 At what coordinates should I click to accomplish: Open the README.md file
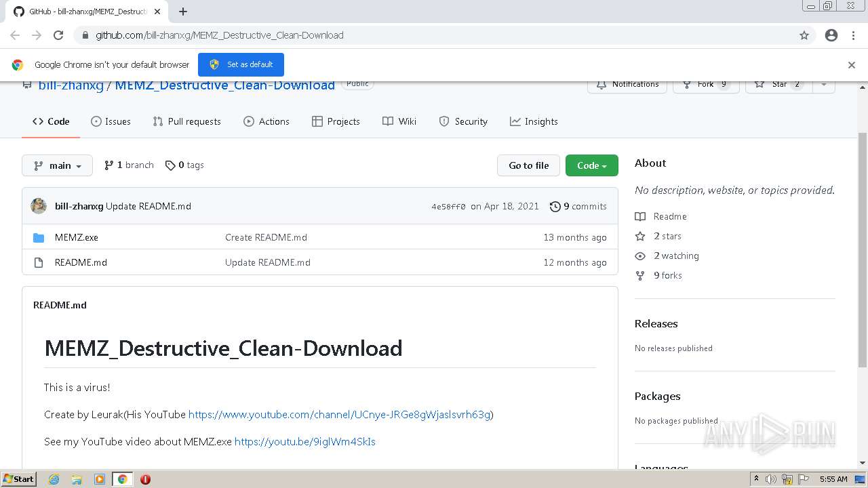(x=81, y=263)
